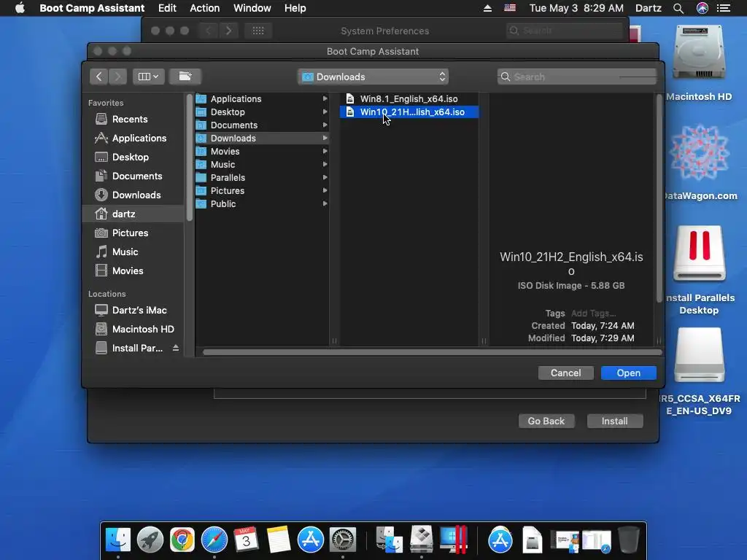Open the Downloads location pop-up
747x560 pixels.
[x=373, y=77]
